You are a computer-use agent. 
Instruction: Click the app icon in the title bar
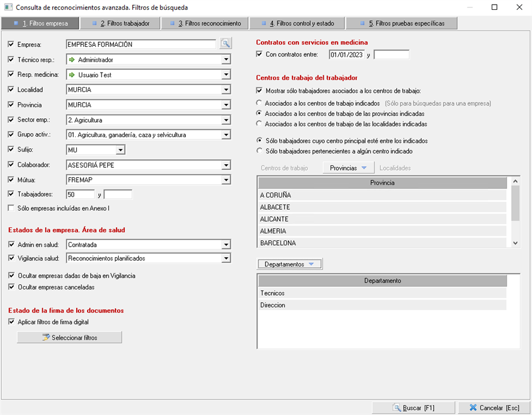coord(8,7)
